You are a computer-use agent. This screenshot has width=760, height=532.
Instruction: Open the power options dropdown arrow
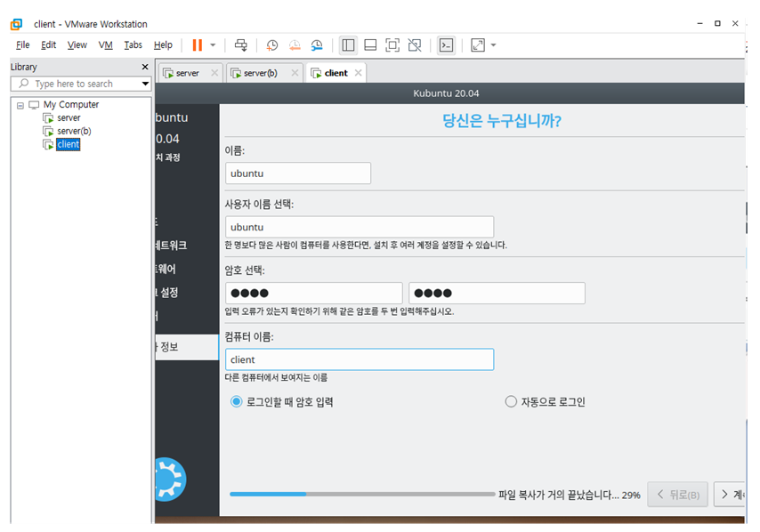point(213,45)
